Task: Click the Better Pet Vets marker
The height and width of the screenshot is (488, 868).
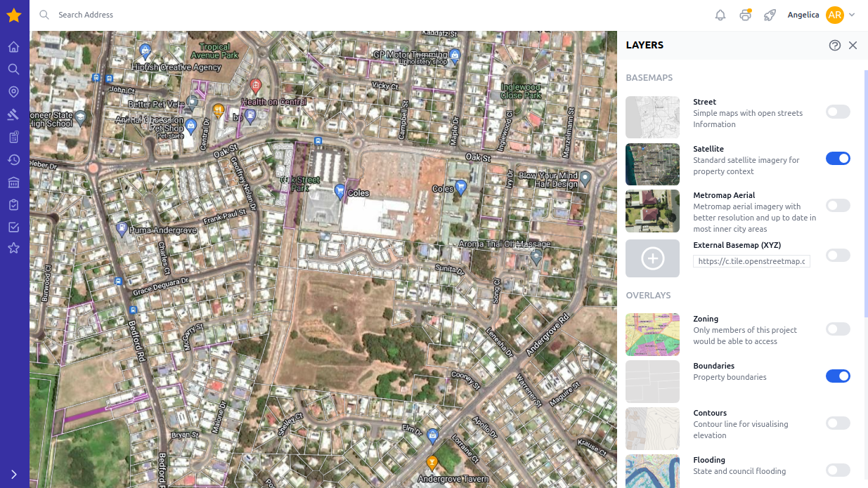Action: click(x=192, y=103)
